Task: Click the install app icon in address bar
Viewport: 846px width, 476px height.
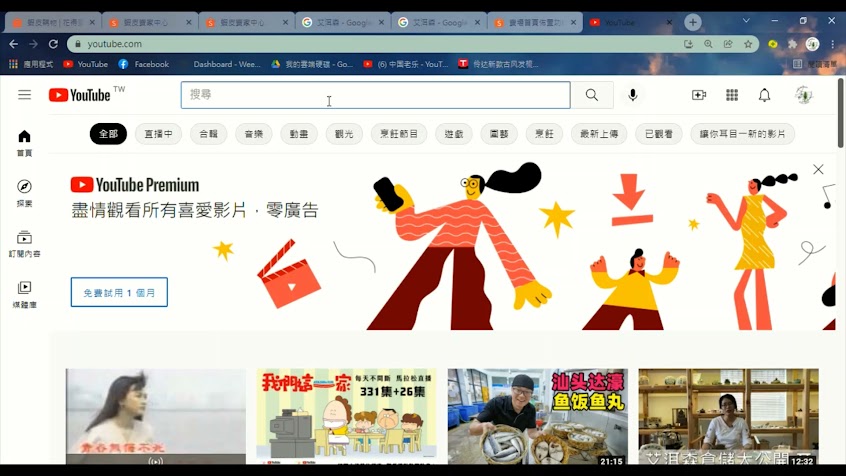Action: [x=688, y=44]
